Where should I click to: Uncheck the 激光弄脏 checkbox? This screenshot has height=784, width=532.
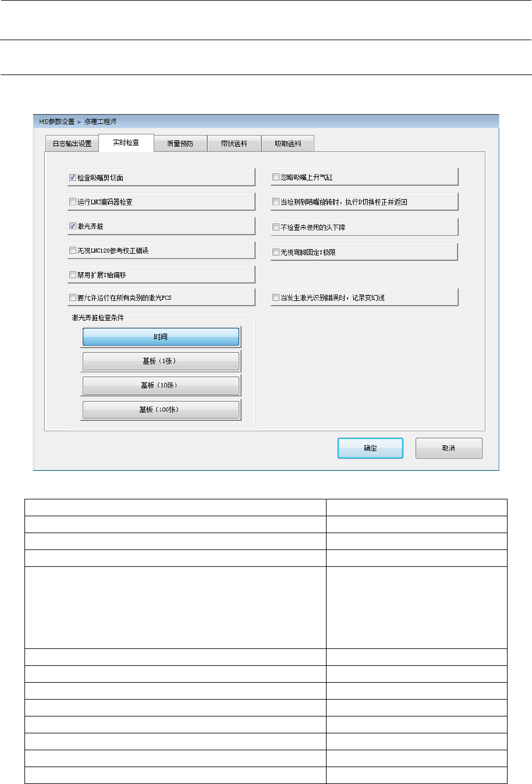(73, 226)
